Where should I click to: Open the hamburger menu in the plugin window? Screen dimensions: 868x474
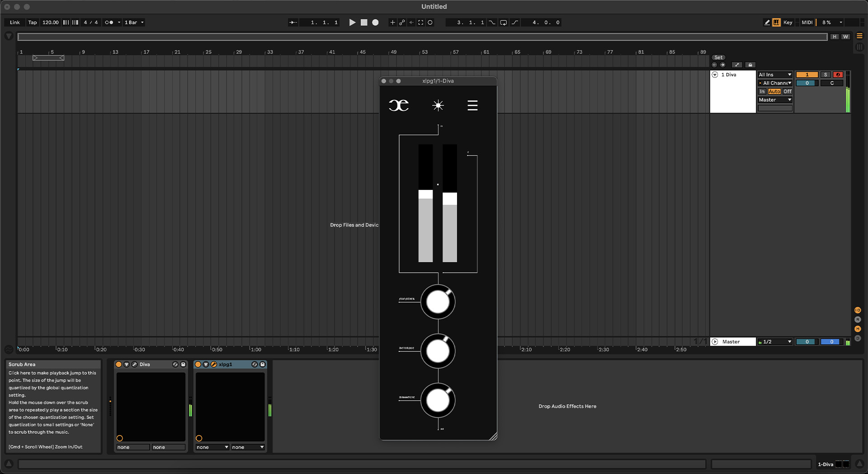pos(472,105)
